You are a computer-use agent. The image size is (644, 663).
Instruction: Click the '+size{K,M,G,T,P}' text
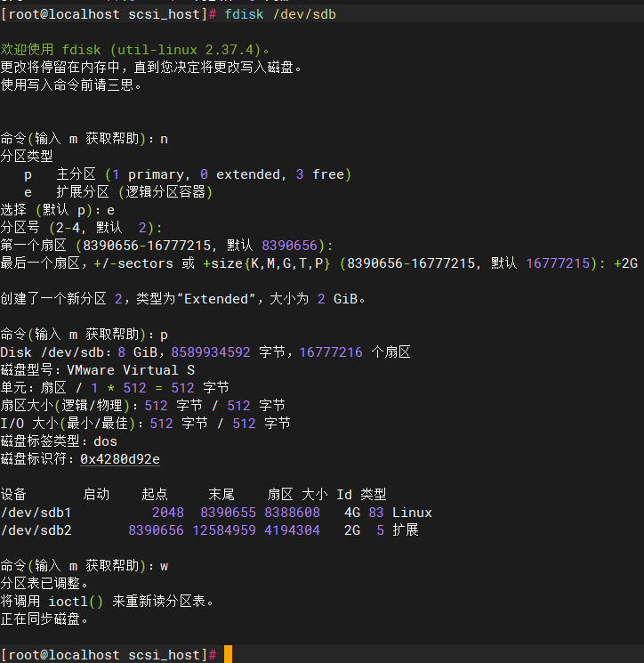tap(267, 263)
